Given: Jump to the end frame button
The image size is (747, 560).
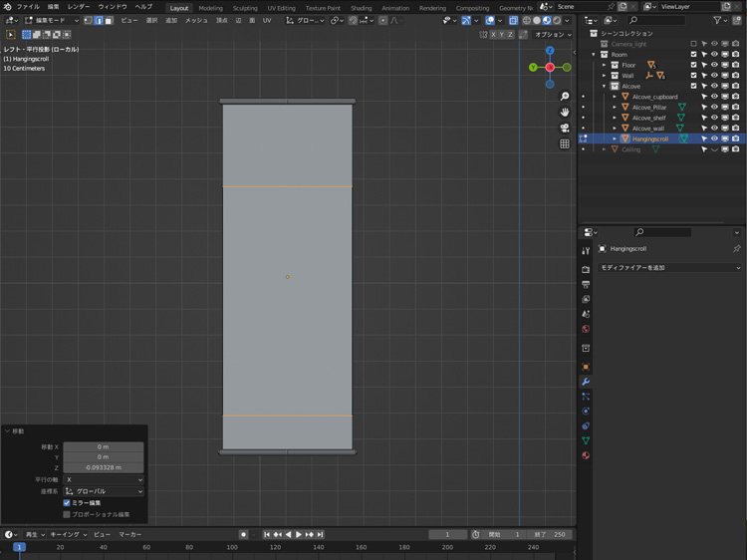Looking at the screenshot, I should click(x=320, y=535).
